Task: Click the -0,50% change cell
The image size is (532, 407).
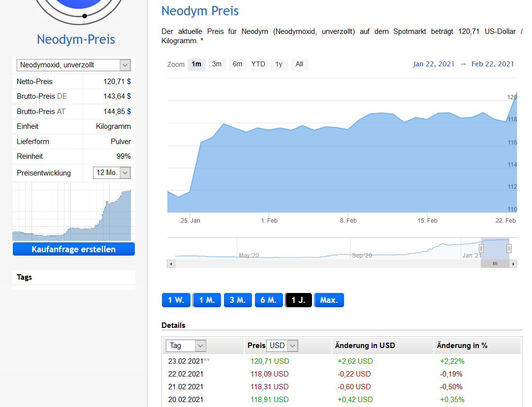Action: click(451, 387)
